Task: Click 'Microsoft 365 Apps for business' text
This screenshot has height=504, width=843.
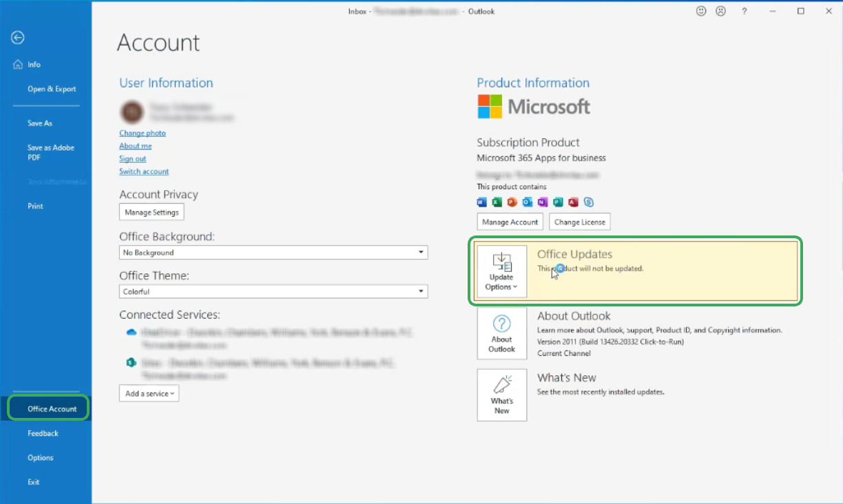Action: click(541, 158)
